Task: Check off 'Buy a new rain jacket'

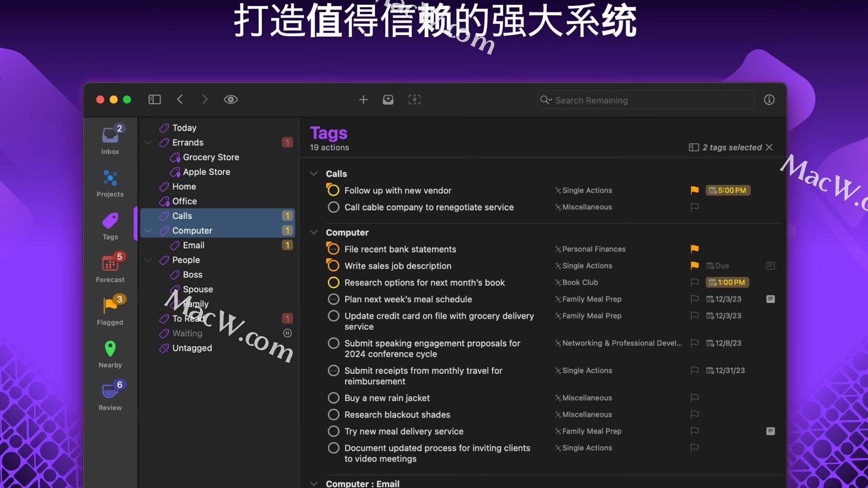Action: click(333, 398)
